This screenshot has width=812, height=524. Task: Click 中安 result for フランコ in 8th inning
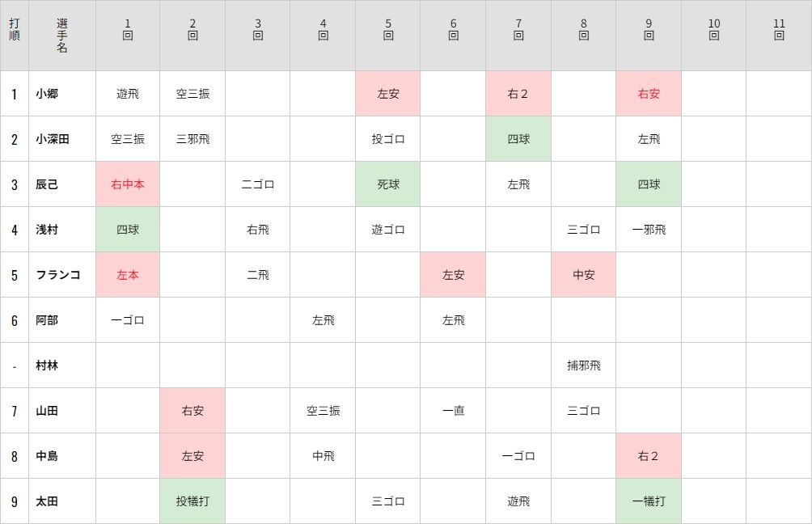pyautogui.click(x=584, y=275)
